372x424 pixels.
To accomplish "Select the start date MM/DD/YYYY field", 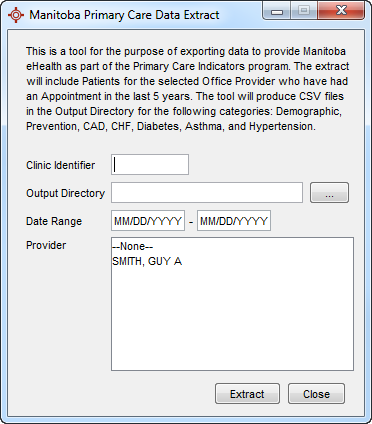I will (148, 220).
